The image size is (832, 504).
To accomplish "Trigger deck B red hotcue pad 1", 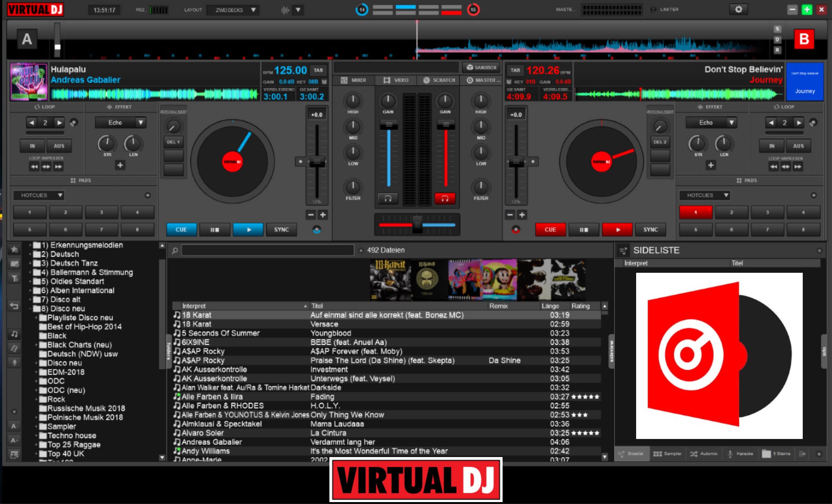I will click(x=696, y=212).
